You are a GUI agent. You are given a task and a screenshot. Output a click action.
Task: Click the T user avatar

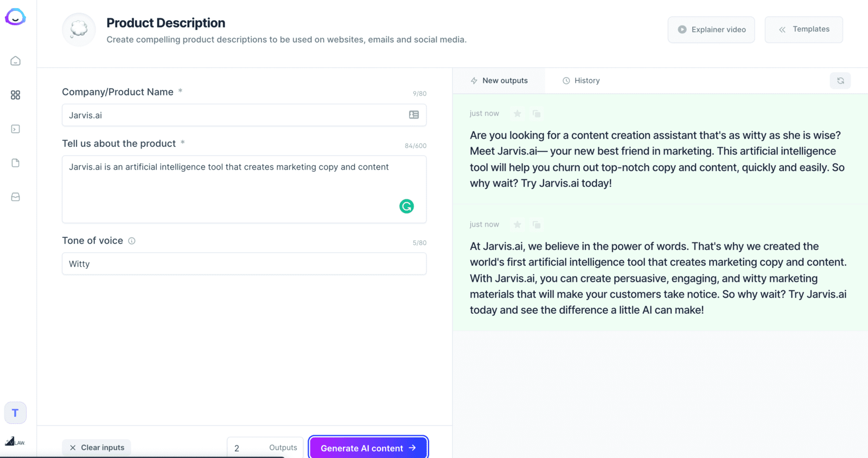(15, 413)
